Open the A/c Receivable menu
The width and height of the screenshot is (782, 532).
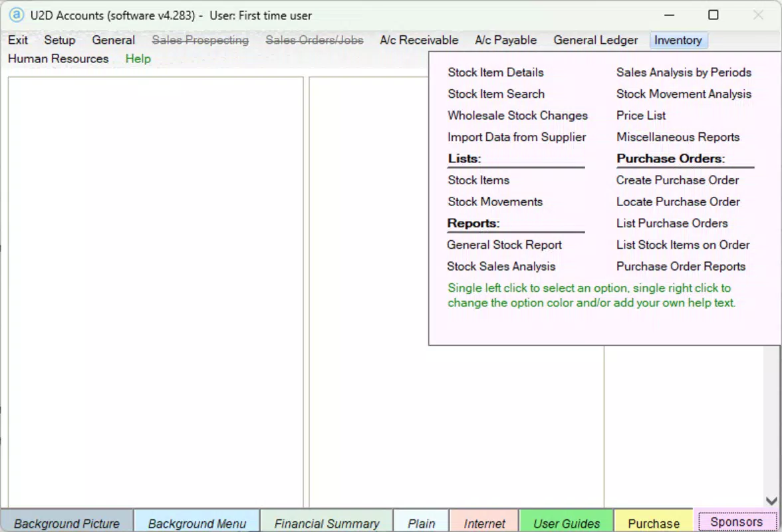(x=419, y=40)
